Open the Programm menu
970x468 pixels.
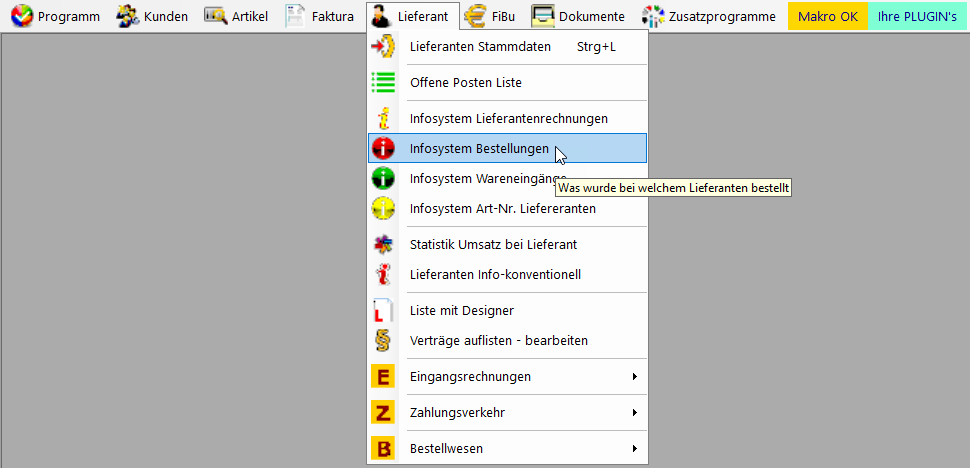coord(69,17)
